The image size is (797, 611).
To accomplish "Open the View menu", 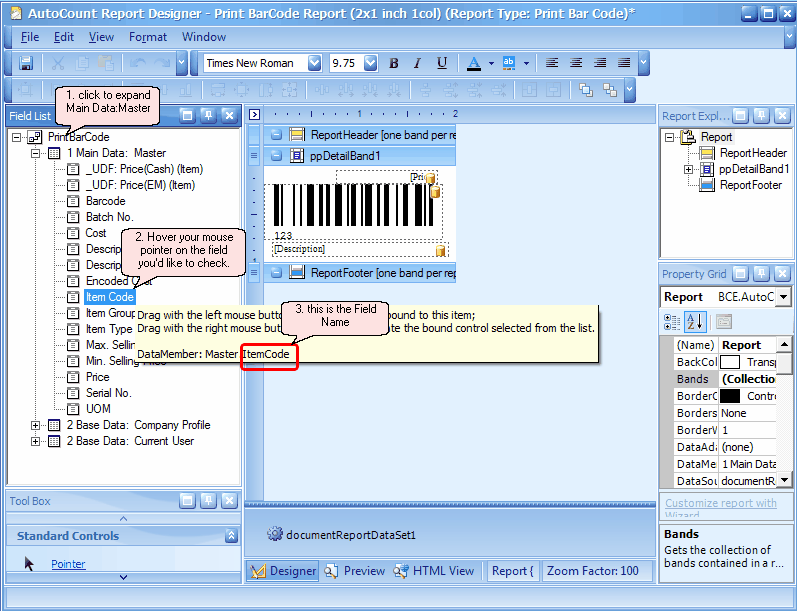I will click(101, 37).
